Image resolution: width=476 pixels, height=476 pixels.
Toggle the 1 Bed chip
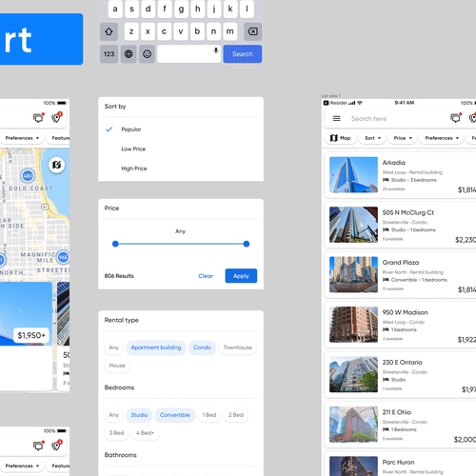coord(209,415)
